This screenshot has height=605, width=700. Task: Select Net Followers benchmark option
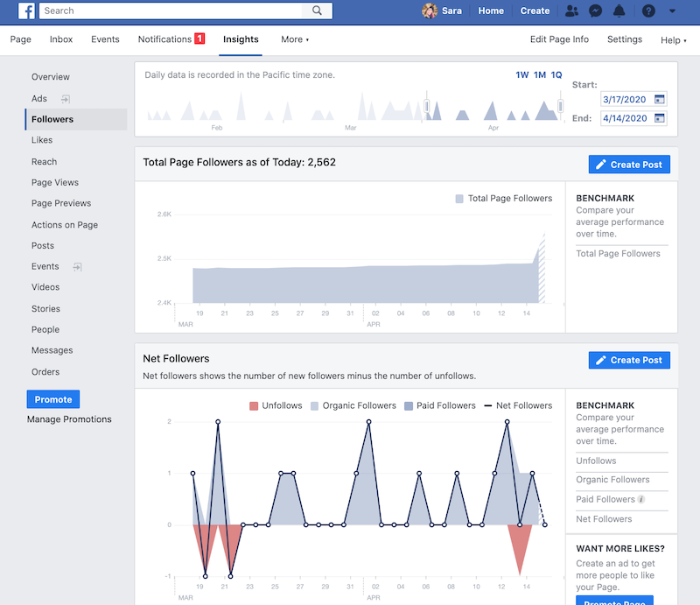(604, 519)
